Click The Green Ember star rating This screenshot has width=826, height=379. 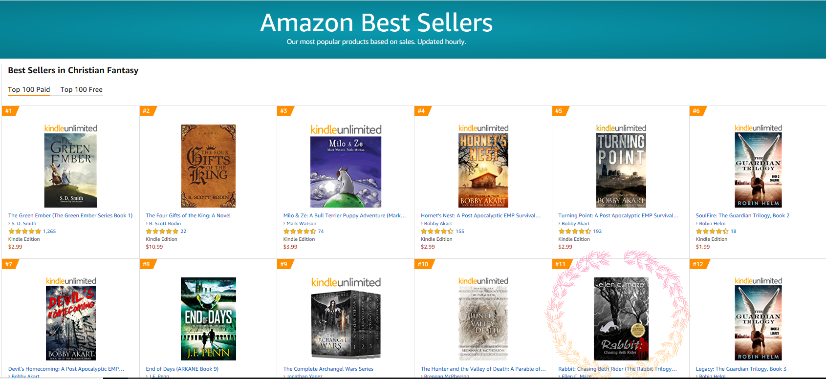tap(24, 231)
